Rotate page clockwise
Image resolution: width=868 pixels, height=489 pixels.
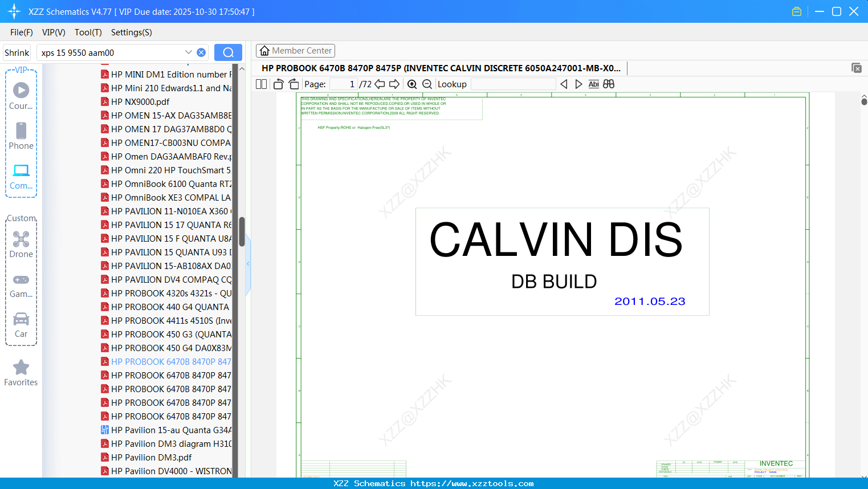click(x=294, y=84)
